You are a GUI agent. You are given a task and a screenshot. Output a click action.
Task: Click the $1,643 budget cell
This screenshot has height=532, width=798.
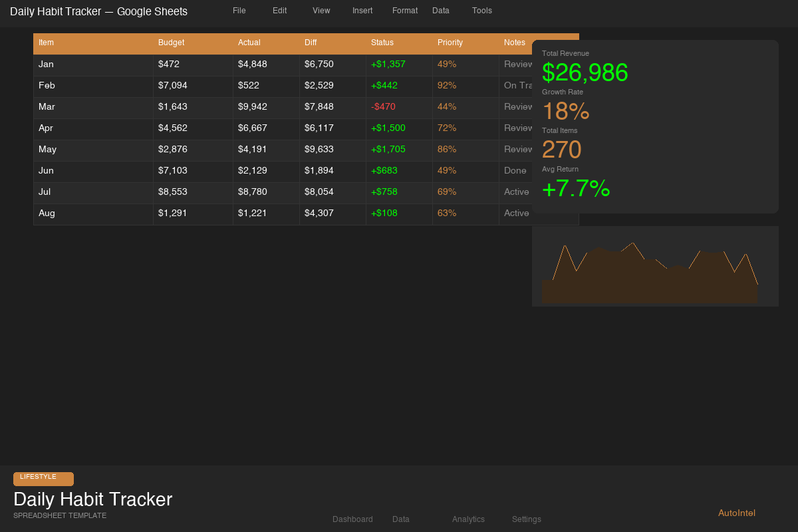193,108
